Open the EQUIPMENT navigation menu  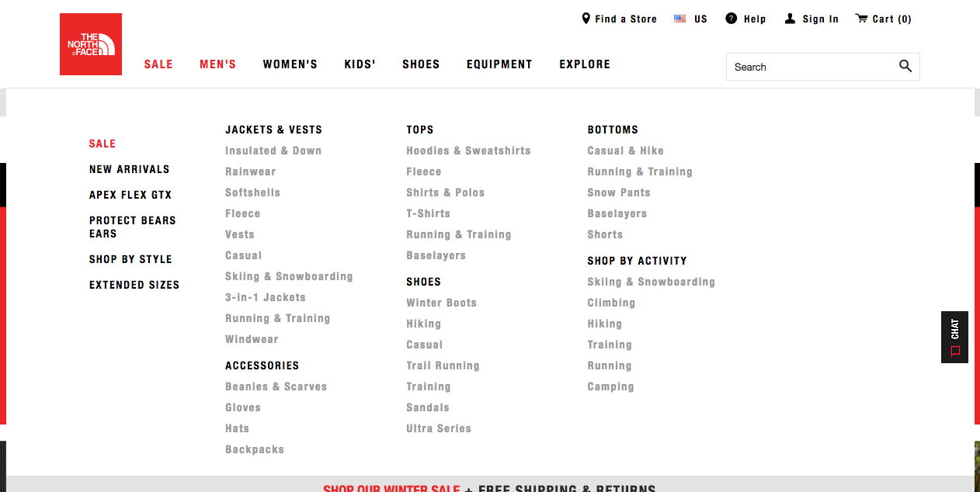pyautogui.click(x=499, y=64)
